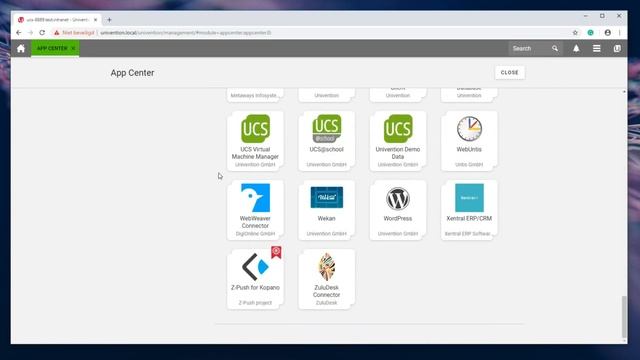Open the Univention Demo Data app
This screenshot has width=640, height=360.
pyautogui.click(x=398, y=141)
